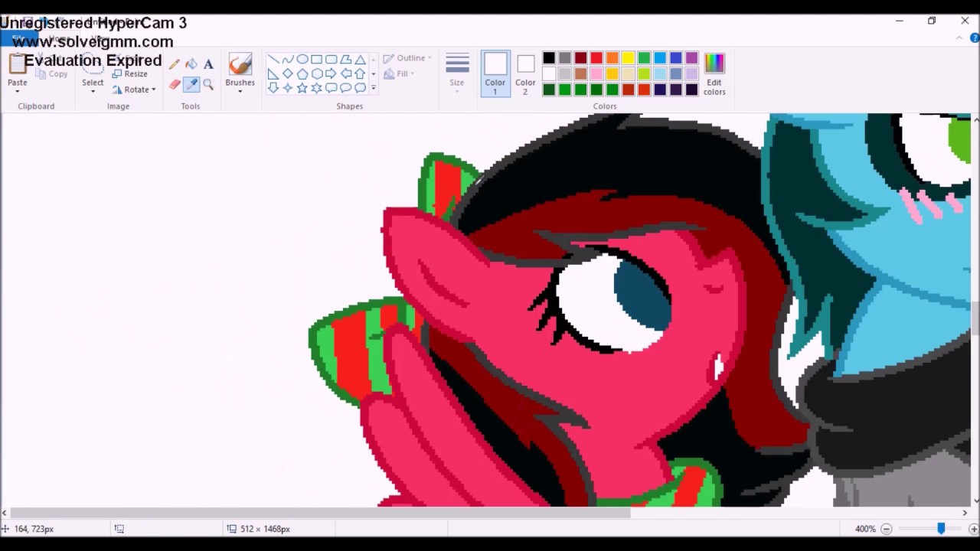Click the vertical scrollbar thumb
Image resolution: width=980 pixels, height=551 pixels.
coord(975,318)
